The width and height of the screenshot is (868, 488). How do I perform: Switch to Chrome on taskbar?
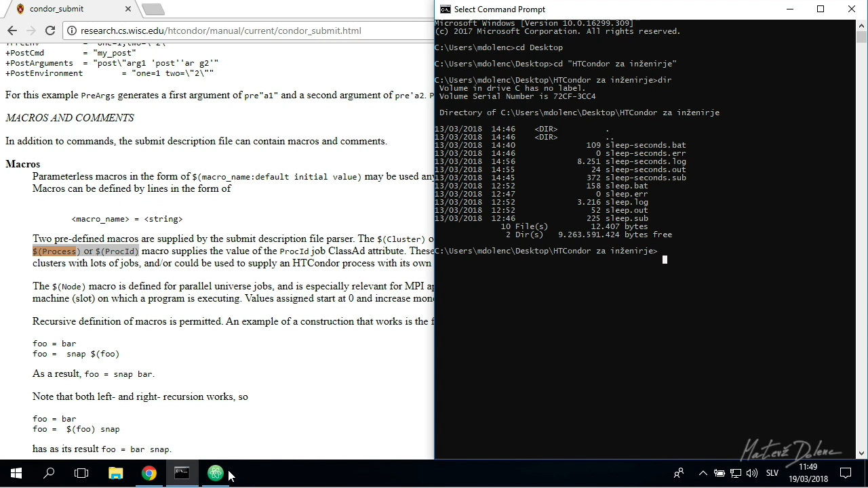(x=149, y=473)
